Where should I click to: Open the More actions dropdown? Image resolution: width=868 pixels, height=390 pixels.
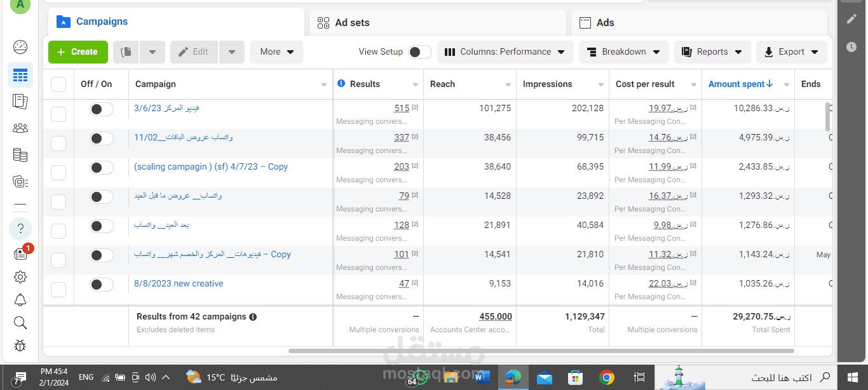(x=276, y=52)
